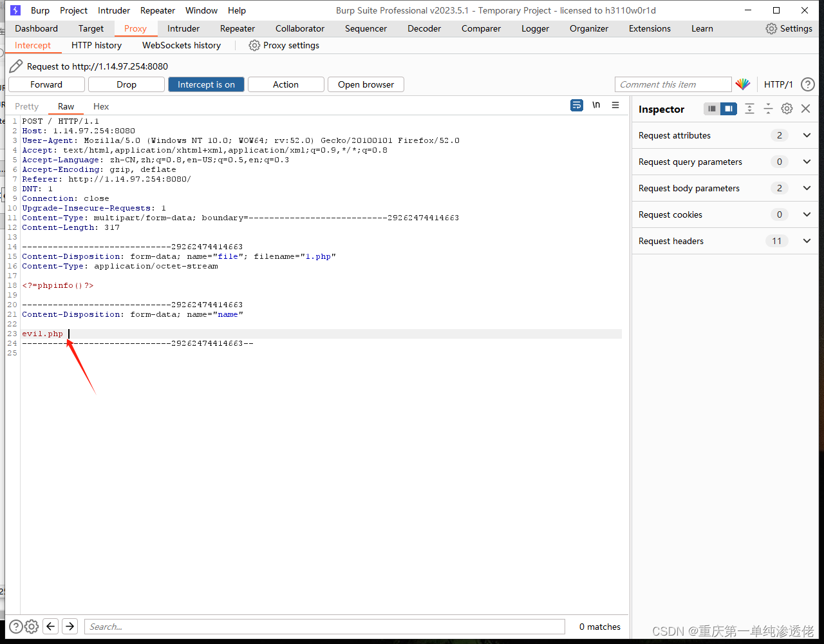Open the HTTP history sub-tab

tap(97, 45)
